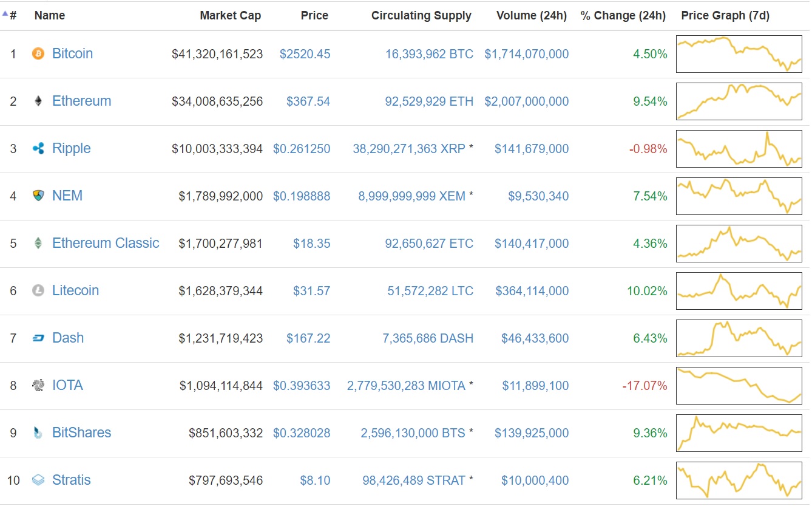Click the Bitcoin coin logo
This screenshot has height=506, width=812.
point(38,53)
